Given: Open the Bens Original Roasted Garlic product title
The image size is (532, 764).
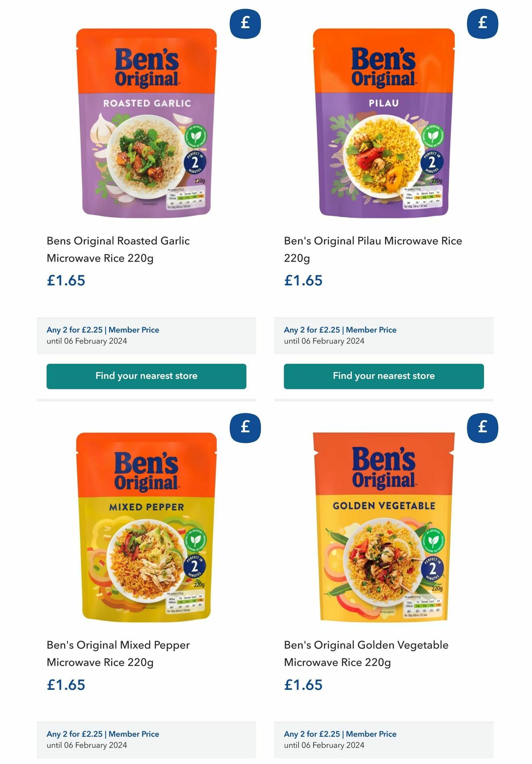Looking at the screenshot, I should (x=118, y=248).
